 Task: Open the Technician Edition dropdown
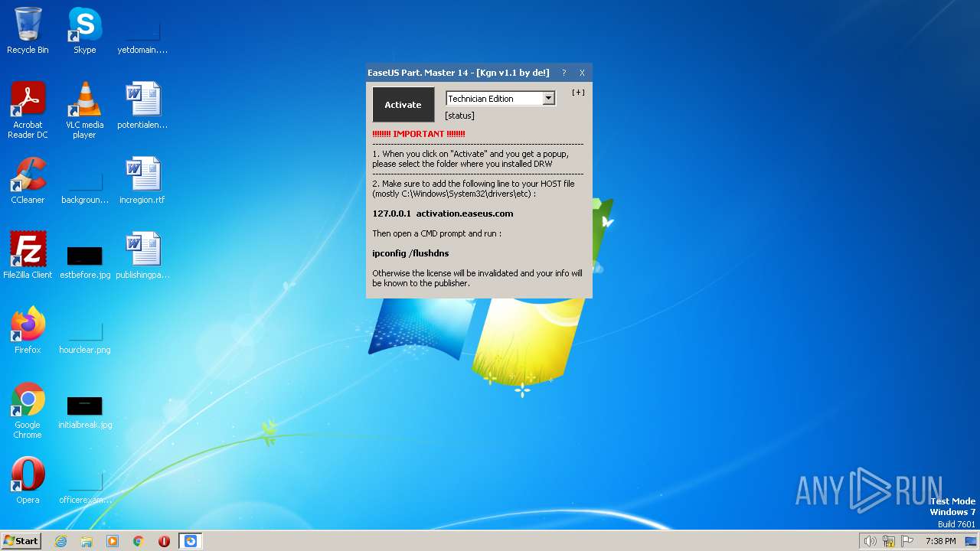coord(548,99)
